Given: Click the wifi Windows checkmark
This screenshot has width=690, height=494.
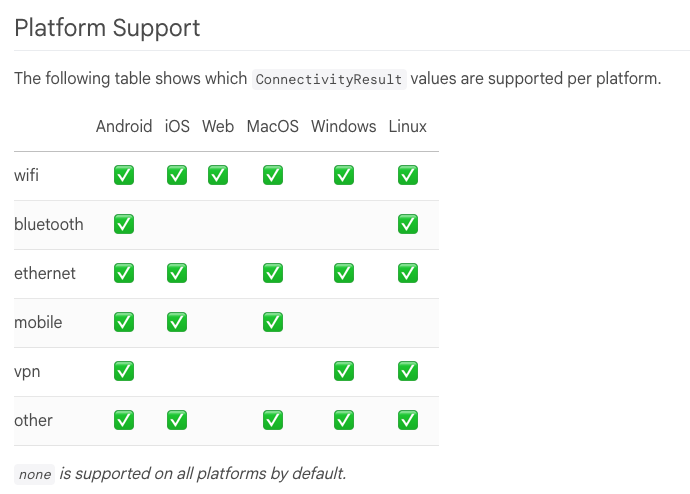Looking at the screenshot, I should click(344, 175).
